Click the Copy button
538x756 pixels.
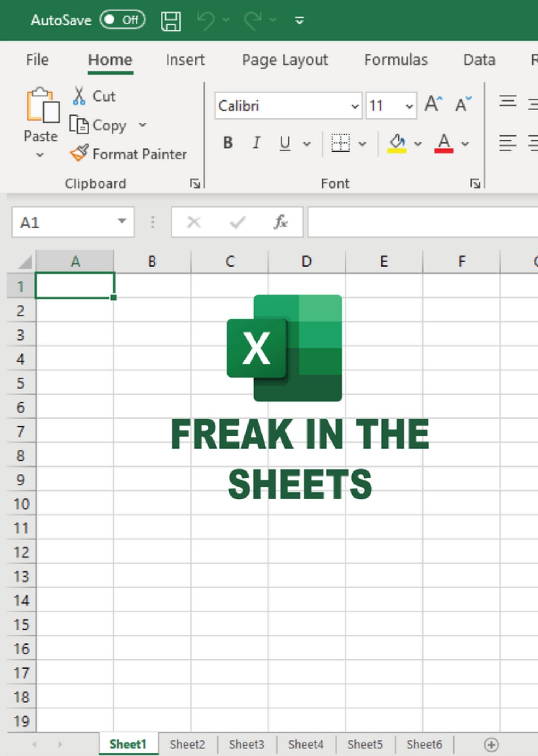(x=99, y=125)
